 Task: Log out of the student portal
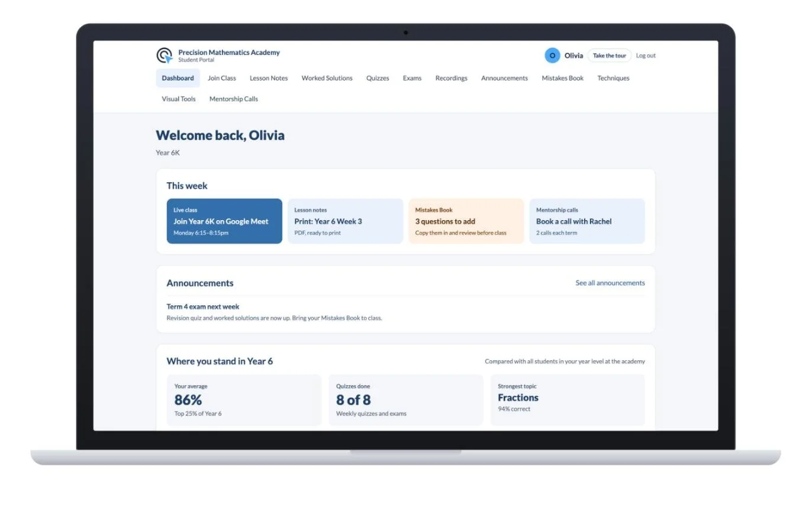(x=646, y=56)
